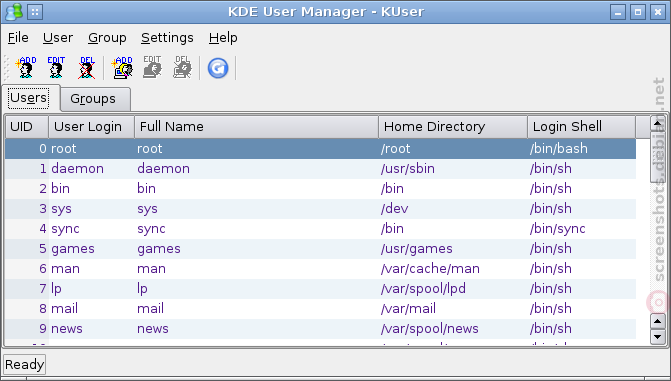Select the root user row

click(x=321, y=149)
